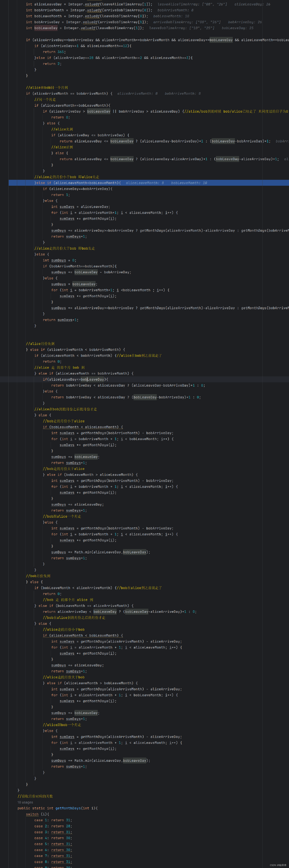Click the 'int bobArriveDay' declaration line
Viewport: 289px width, 868px height.
[x=87, y=22]
